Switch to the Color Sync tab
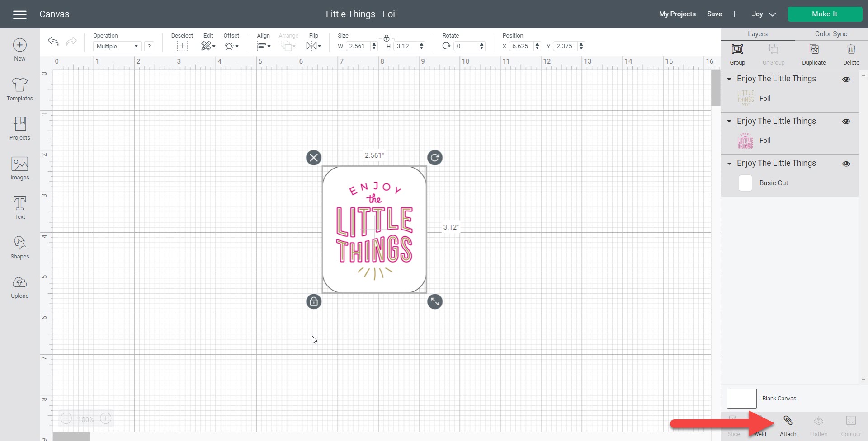The width and height of the screenshot is (868, 441). [830, 34]
